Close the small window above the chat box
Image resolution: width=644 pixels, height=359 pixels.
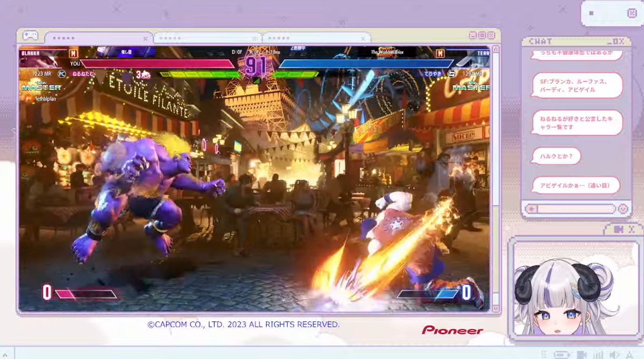[632, 13]
